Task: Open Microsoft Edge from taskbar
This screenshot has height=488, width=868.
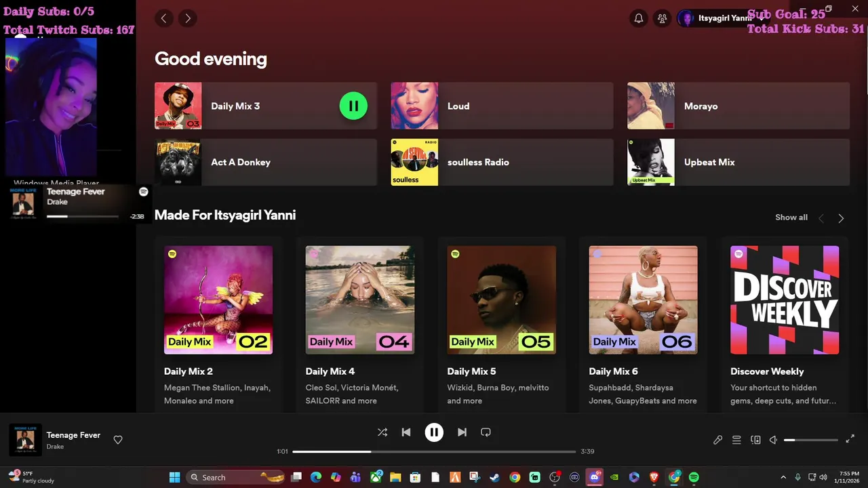Action: point(316,477)
